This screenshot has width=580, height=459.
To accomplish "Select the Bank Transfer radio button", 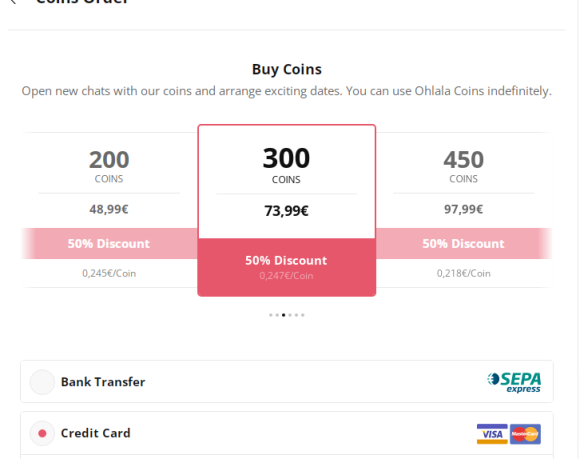I will (42, 382).
